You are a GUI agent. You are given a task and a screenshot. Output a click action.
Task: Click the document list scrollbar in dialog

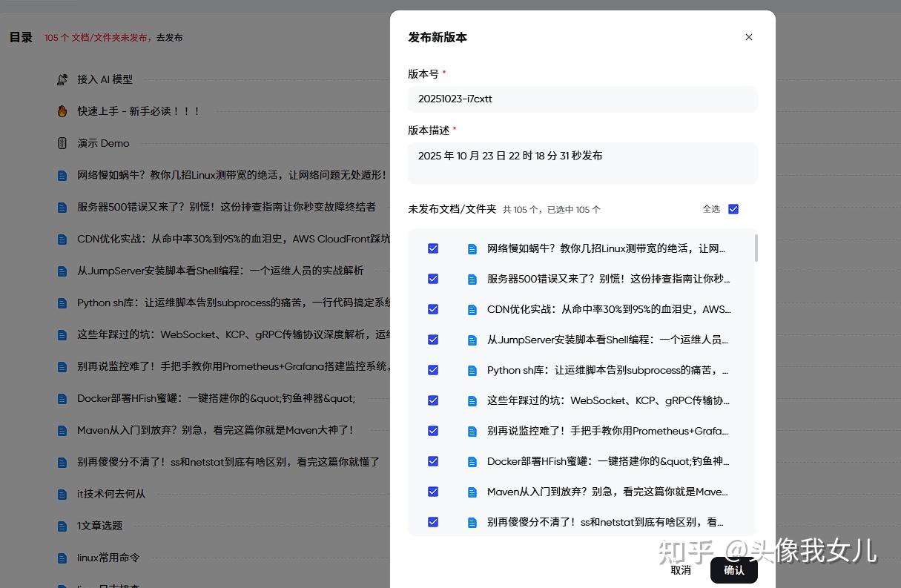coord(756,248)
